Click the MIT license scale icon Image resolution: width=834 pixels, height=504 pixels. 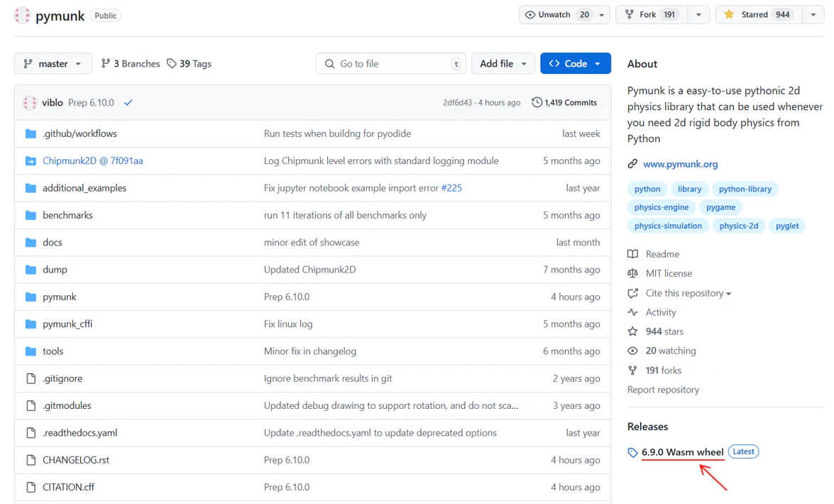pyautogui.click(x=632, y=273)
